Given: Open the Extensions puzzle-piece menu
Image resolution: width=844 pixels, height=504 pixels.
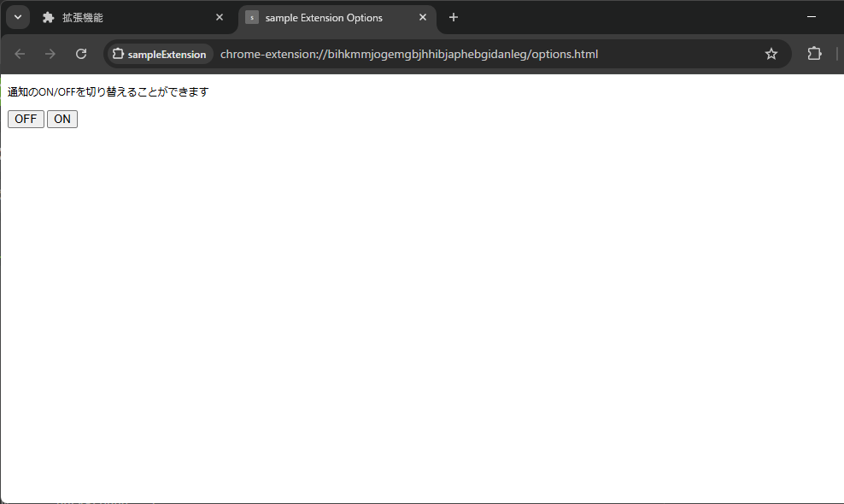Looking at the screenshot, I should point(814,53).
